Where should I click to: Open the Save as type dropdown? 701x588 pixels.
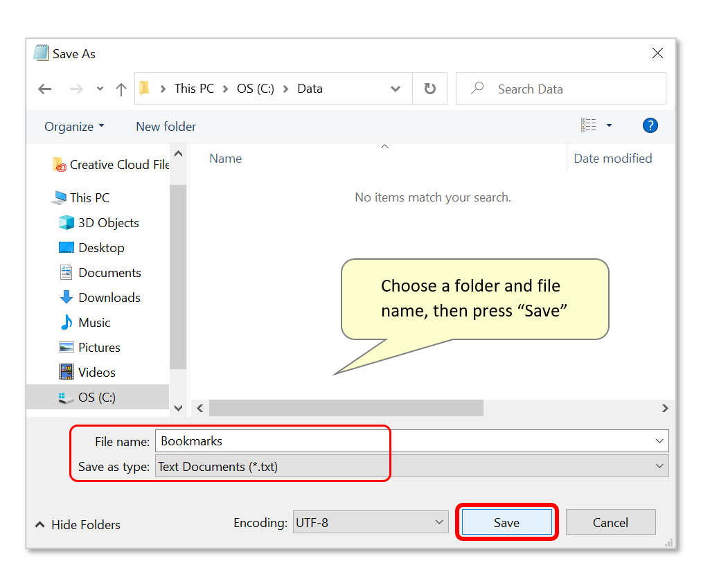click(x=411, y=466)
